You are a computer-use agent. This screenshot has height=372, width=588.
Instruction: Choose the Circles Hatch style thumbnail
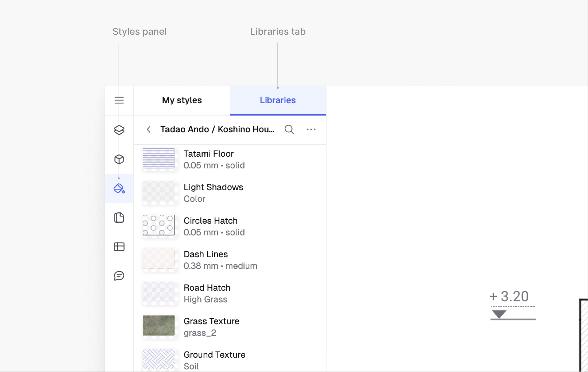(159, 226)
